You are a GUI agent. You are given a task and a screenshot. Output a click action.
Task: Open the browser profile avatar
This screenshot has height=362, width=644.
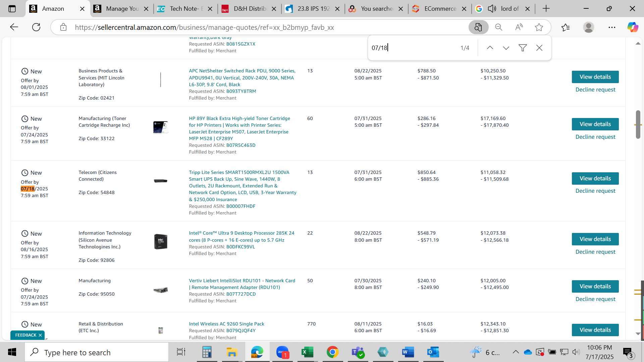589,27
